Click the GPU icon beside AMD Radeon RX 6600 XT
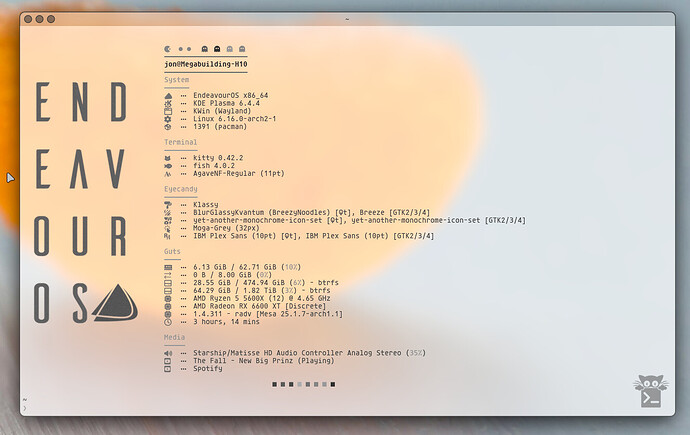690x435 pixels. [x=168, y=306]
